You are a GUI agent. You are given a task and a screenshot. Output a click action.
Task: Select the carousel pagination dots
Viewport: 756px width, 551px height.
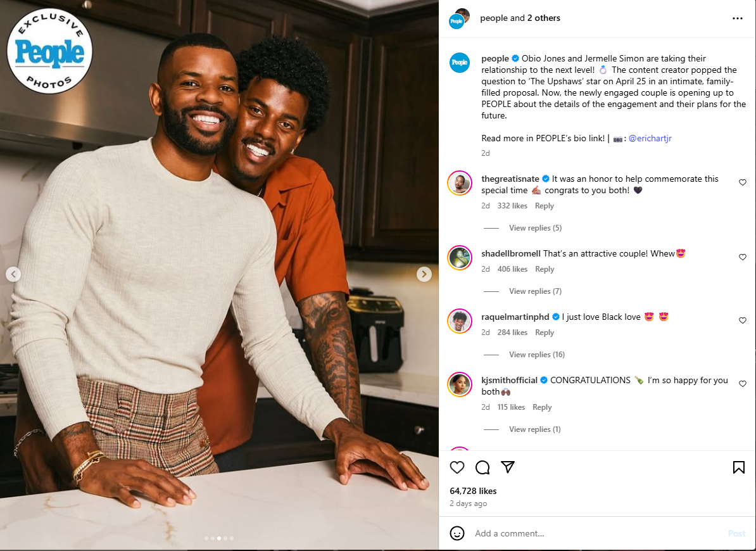(x=219, y=538)
